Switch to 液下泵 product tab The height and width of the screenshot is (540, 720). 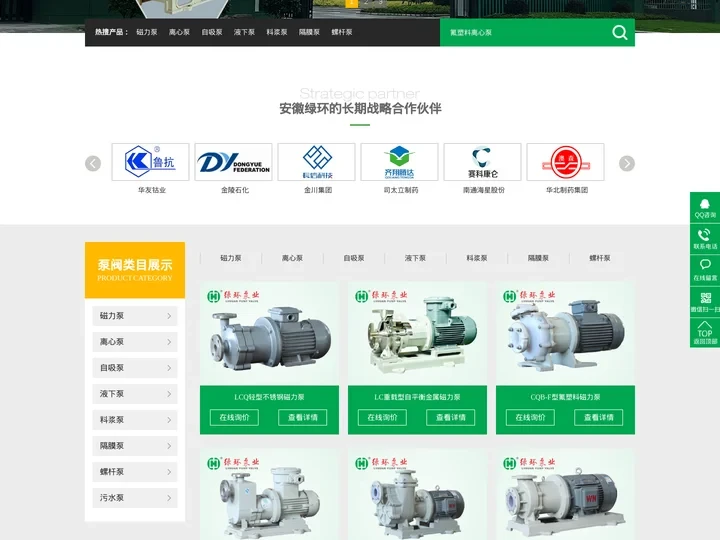click(x=416, y=258)
